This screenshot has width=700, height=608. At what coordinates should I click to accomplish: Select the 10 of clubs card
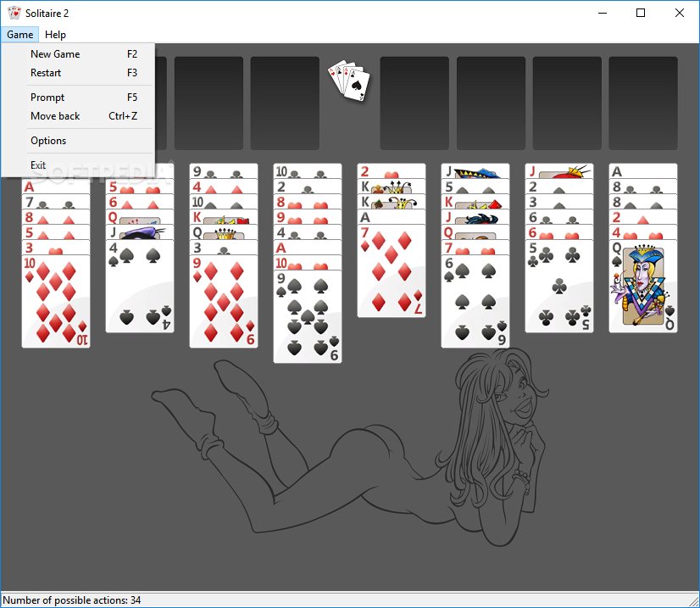(x=308, y=171)
